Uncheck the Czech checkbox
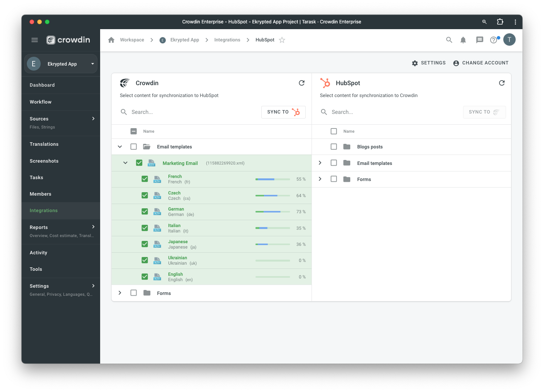 145,195
